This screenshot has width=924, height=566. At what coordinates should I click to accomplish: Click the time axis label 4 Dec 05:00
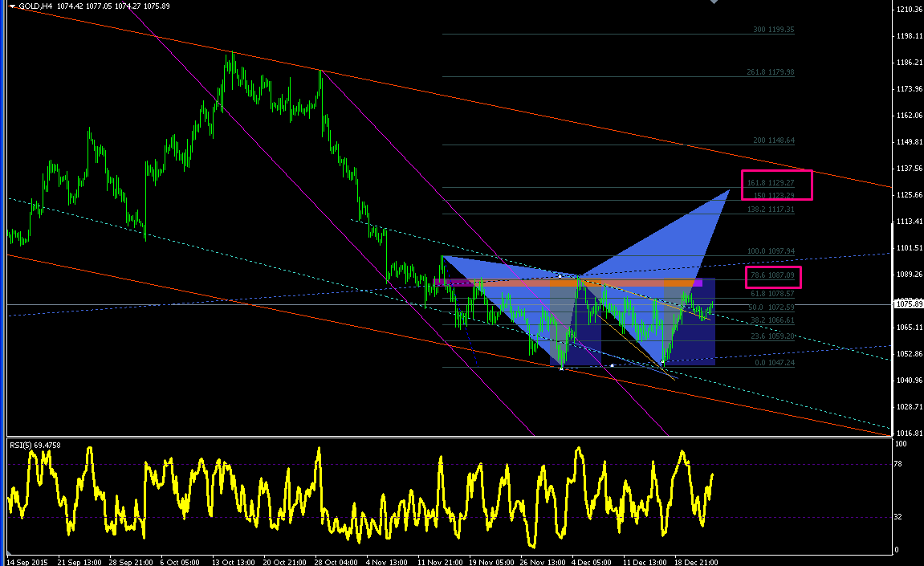[592, 563]
